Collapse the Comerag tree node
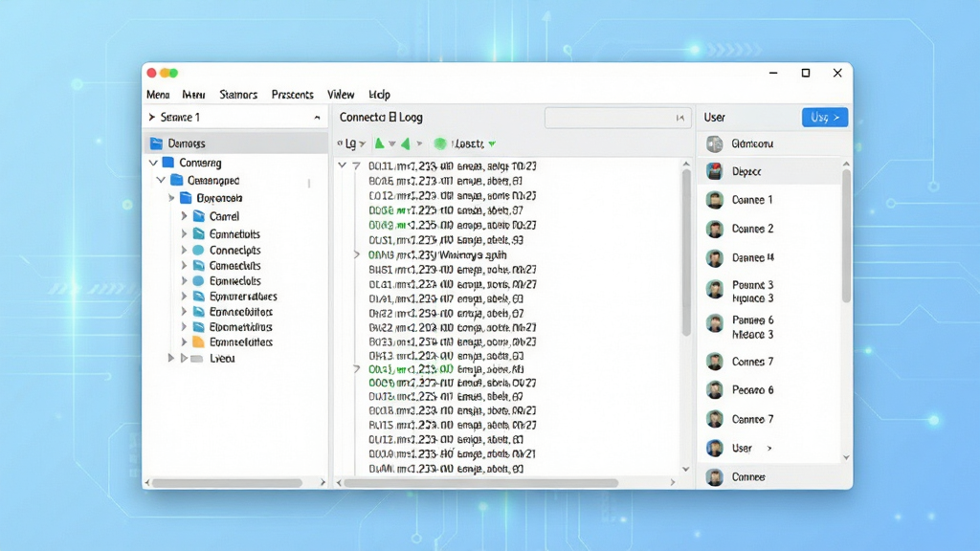 [x=153, y=163]
